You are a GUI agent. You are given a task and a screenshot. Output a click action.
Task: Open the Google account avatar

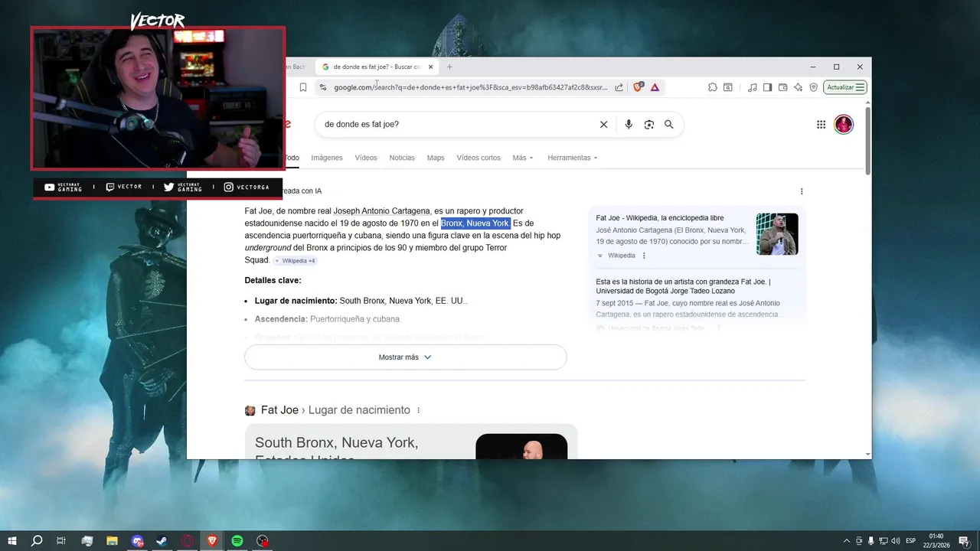(844, 124)
